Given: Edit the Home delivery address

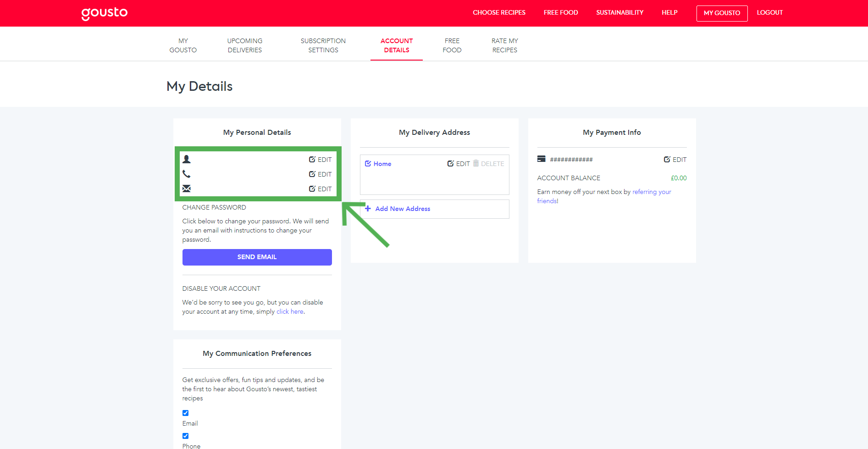Looking at the screenshot, I should (x=459, y=164).
